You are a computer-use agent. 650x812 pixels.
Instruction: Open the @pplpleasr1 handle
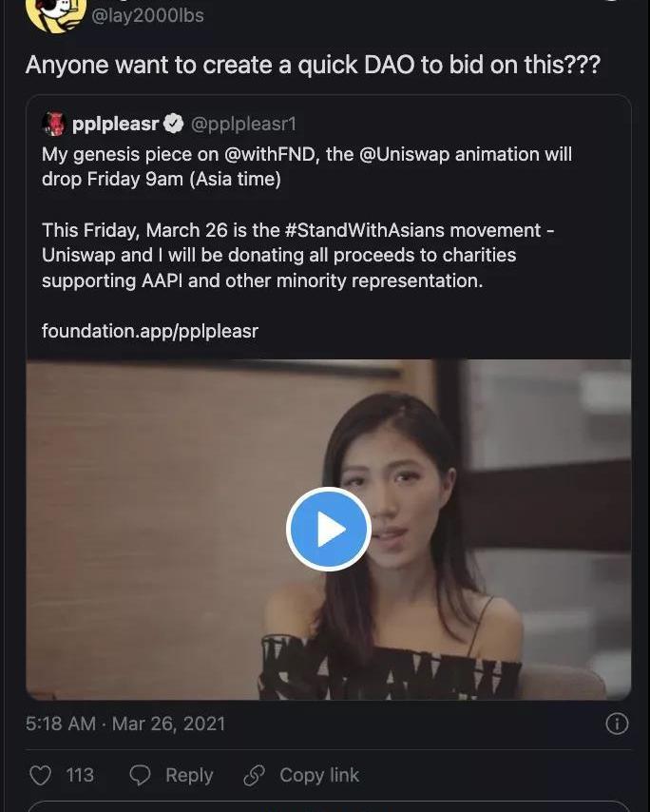pyautogui.click(x=243, y=125)
